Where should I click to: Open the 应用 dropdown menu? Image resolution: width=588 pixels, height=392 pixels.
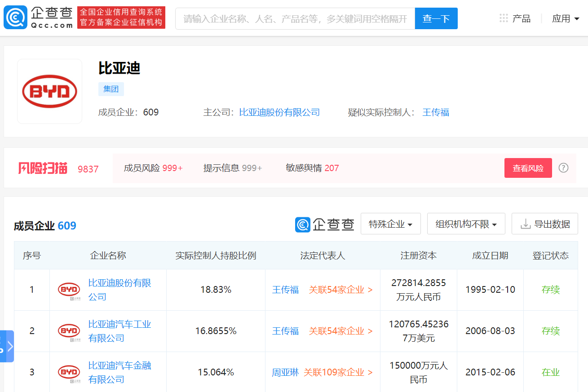tap(566, 18)
